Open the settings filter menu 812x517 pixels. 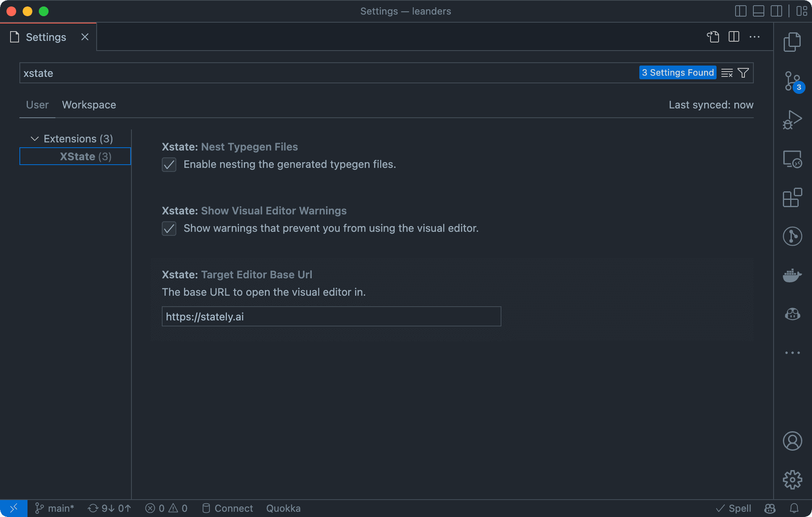[x=743, y=73]
